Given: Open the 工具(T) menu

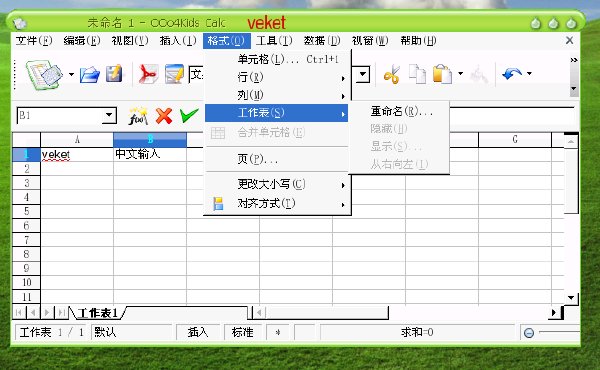Looking at the screenshot, I should coord(274,41).
